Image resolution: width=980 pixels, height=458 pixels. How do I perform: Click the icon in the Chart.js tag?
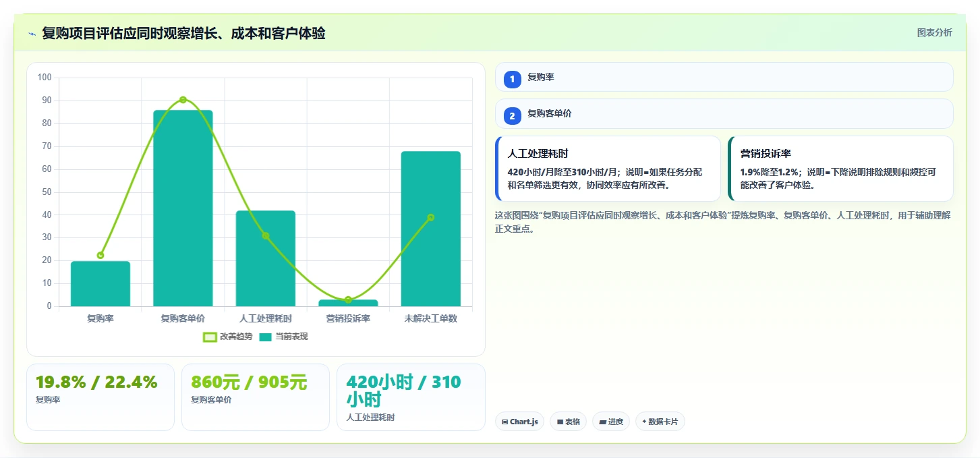pos(505,422)
